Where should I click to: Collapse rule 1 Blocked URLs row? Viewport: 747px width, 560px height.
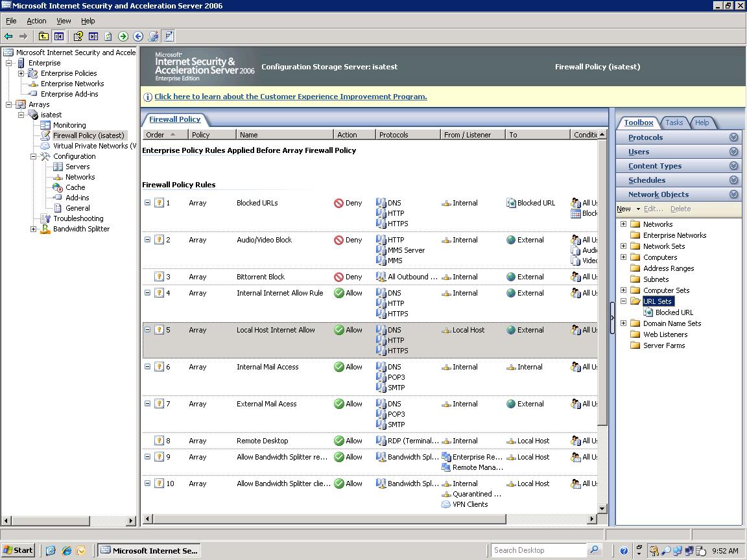(x=148, y=203)
